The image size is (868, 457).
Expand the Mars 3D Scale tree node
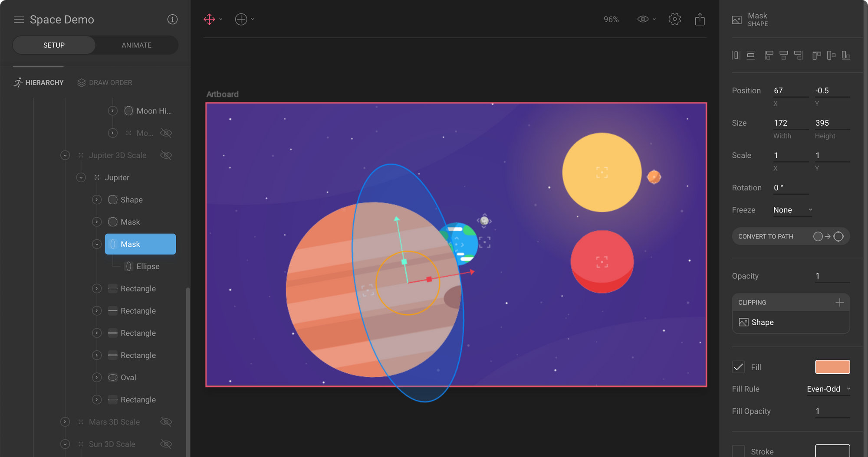pos(65,422)
